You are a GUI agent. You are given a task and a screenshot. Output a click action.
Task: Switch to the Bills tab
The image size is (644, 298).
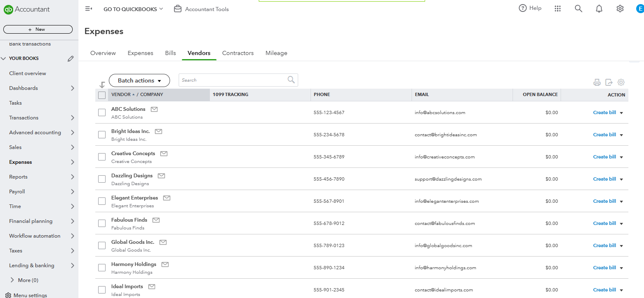pyautogui.click(x=170, y=53)
